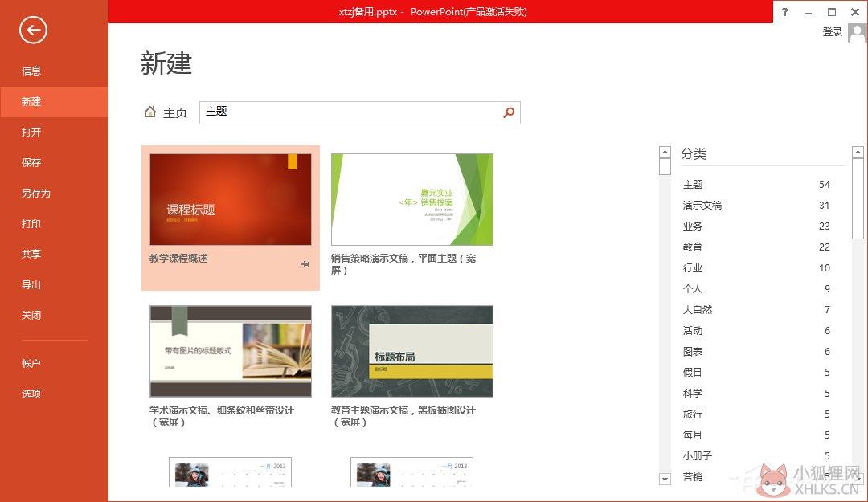This screenshot has height=502, width=868.
Task: Go to 主页 link
Action: pyautogui.click(x=175, y=113)
